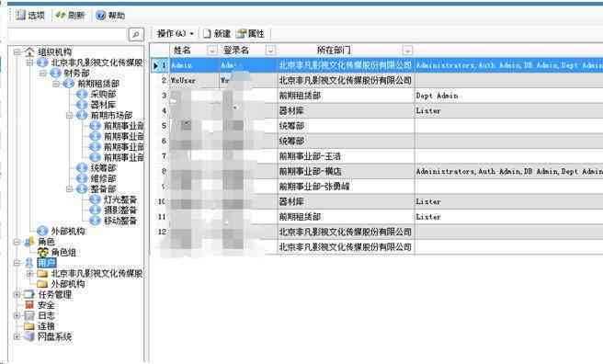The width and height of the screenshot is (603, 364).
Task: Click the 安全 security icon
Action: click(29, 305)
